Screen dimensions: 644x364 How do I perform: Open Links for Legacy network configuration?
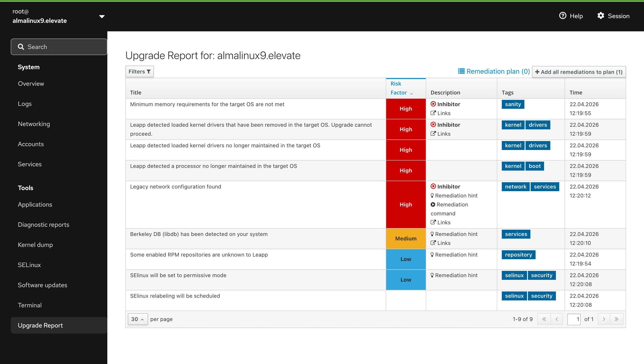click(441, 222)
